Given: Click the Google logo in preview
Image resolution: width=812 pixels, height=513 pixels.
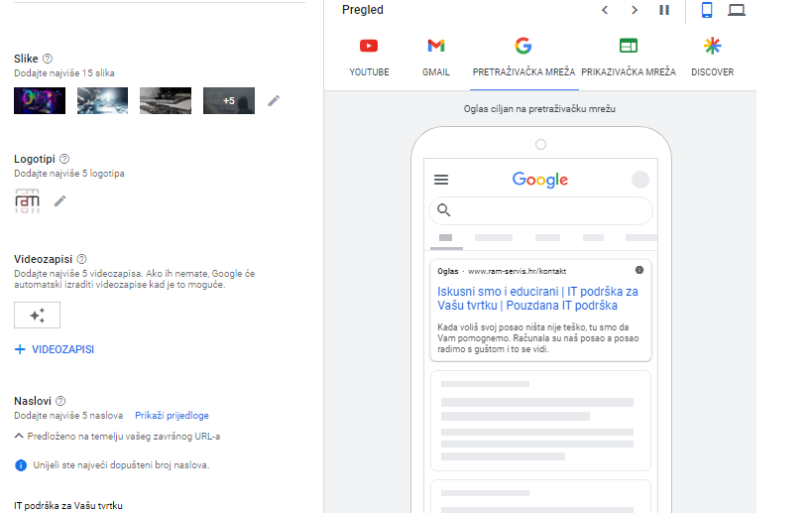Looking at the screenshot, I should click(540, 180).
